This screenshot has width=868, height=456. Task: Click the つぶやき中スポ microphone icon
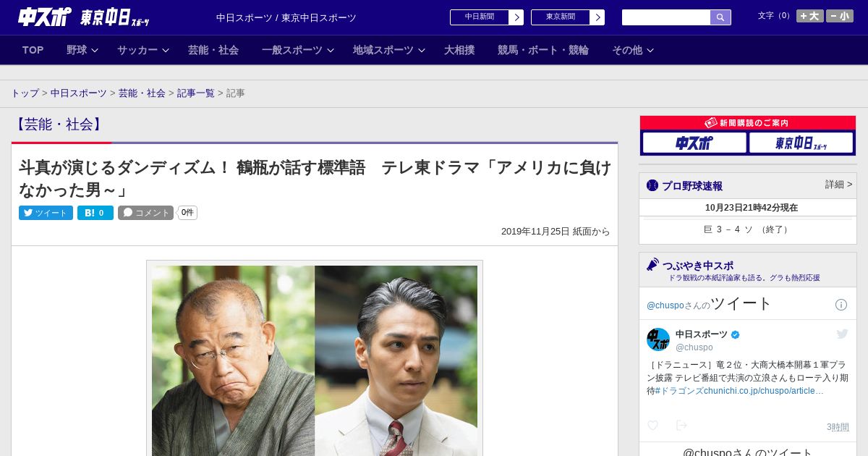(652, 265)
